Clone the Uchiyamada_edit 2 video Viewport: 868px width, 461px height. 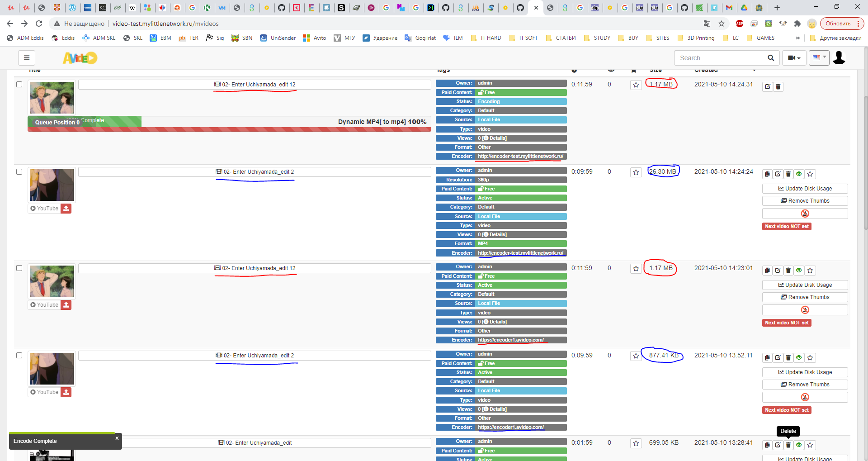[767, 174]
